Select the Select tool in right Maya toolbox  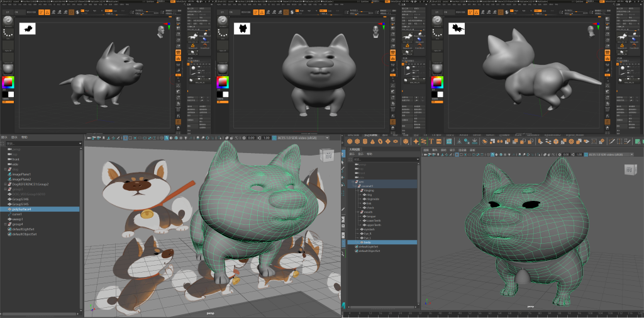[343, 154]
